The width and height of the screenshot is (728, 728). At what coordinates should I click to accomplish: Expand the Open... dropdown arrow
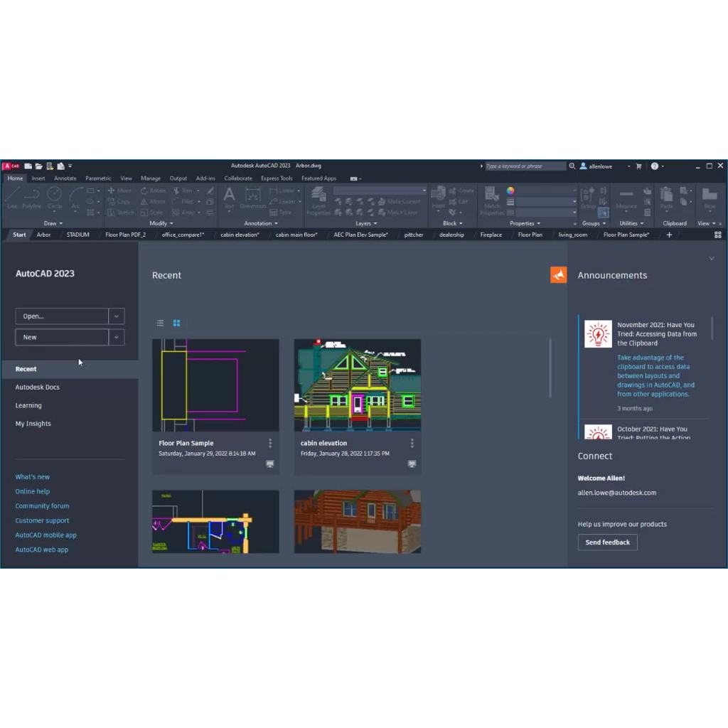pyautogui.click(x=117, y=316)
